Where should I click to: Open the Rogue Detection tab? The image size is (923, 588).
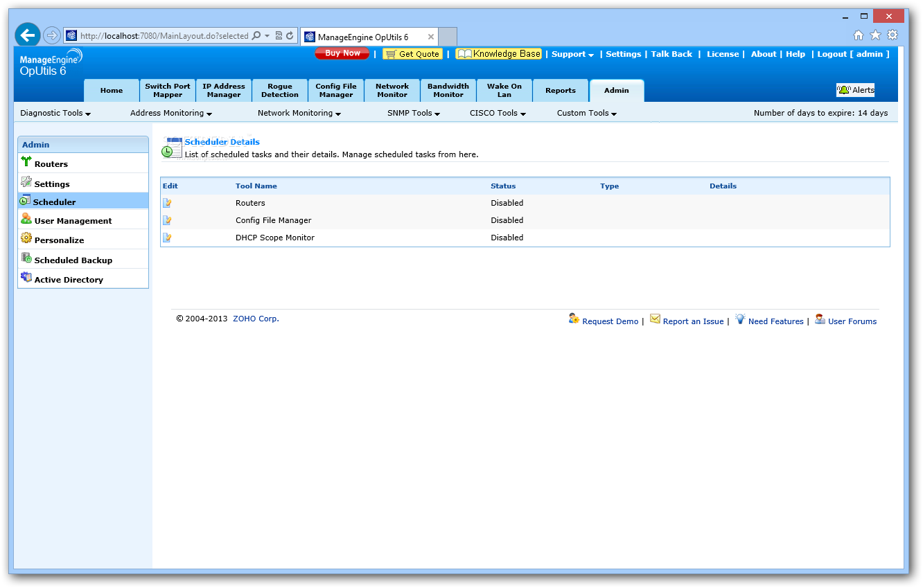click(280, 91)
